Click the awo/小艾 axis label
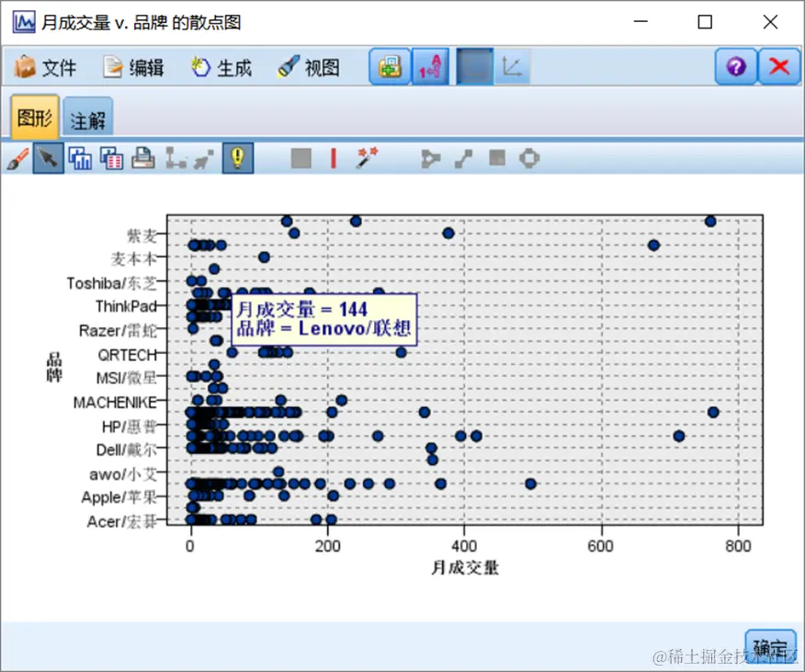The width and height of the screenshot is (805, 672). (x=123, y=473)
